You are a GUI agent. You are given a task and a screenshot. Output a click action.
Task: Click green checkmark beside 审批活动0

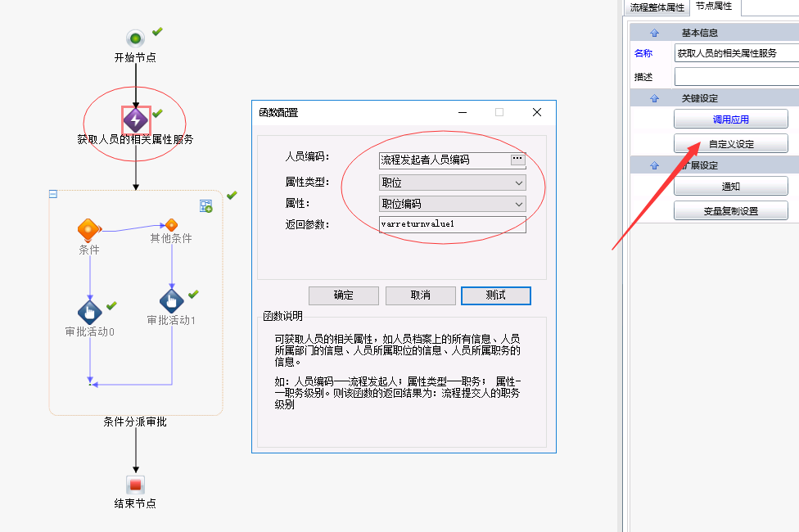(111, 306)
